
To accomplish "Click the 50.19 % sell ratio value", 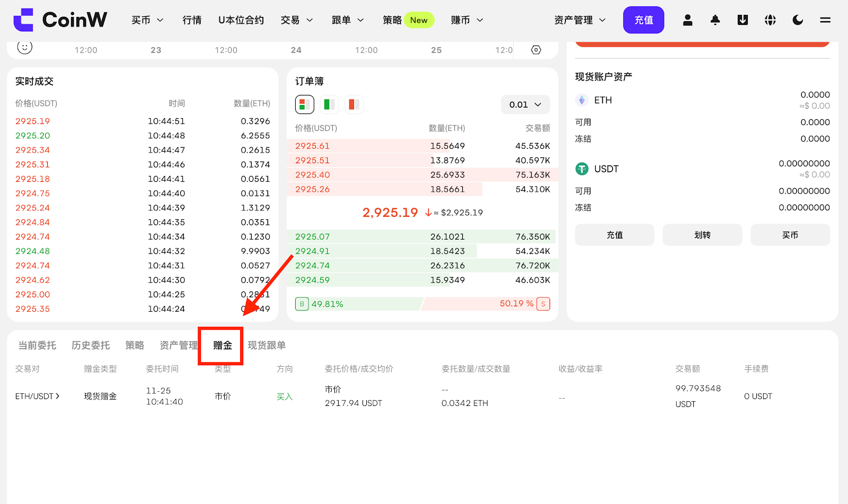I will tap(516, 304).
